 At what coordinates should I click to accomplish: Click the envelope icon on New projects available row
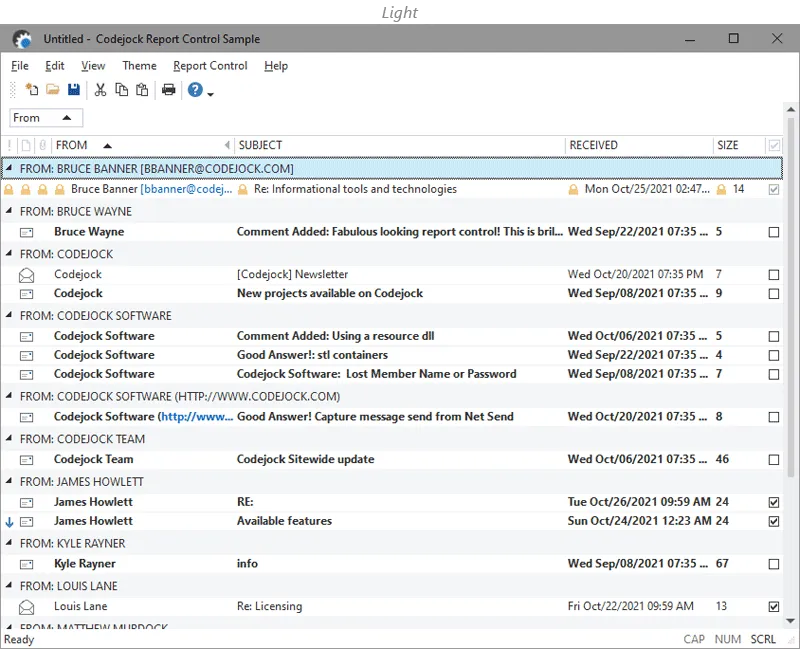click(27, 294)
